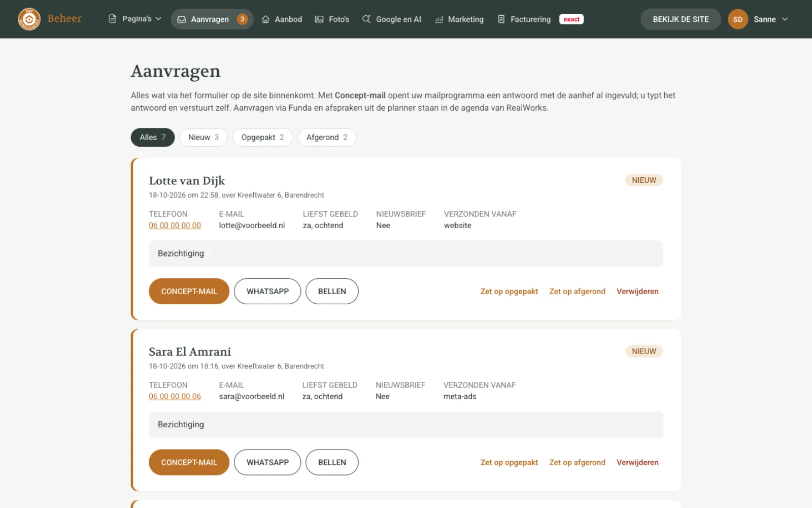Click the NIEUW badge on Lotte's card
This screenshot has height=508, width=812.
pyautogui.click(x=644, y=180)
